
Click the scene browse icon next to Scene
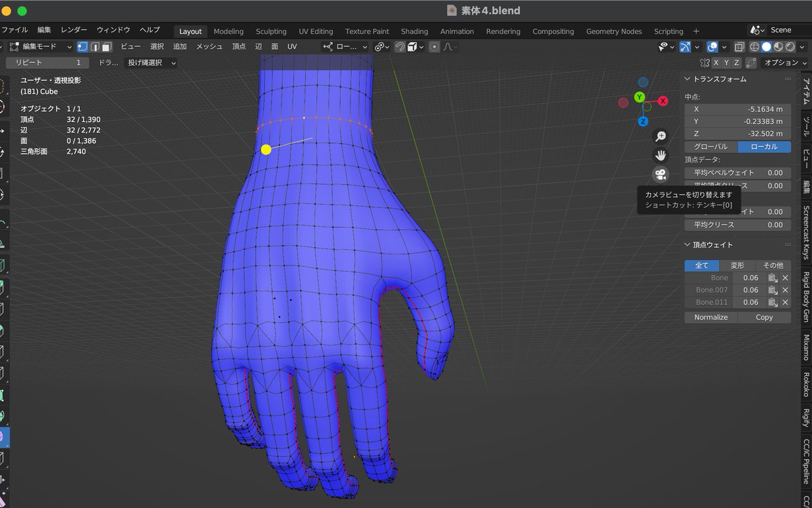tap(757, 30)
